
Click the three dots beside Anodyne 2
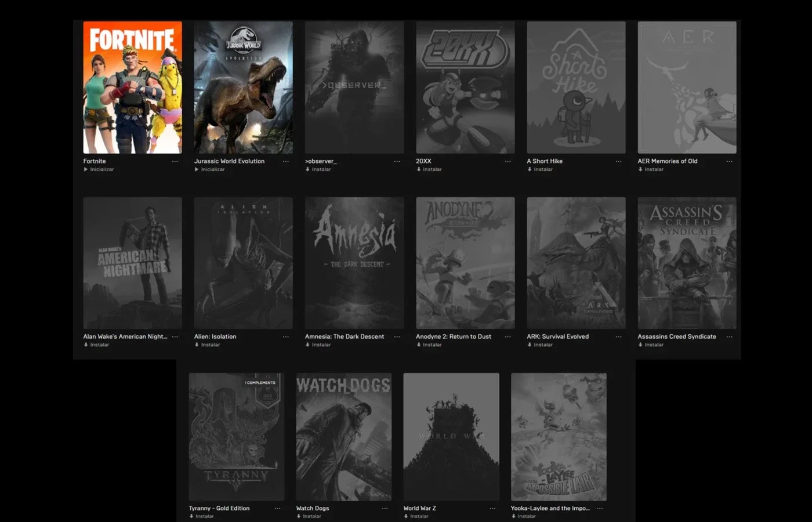coord(507,336)
